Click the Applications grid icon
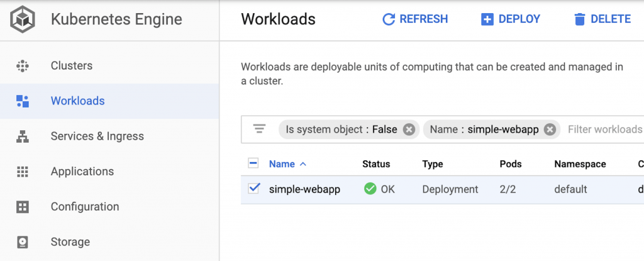 (22, 172)
